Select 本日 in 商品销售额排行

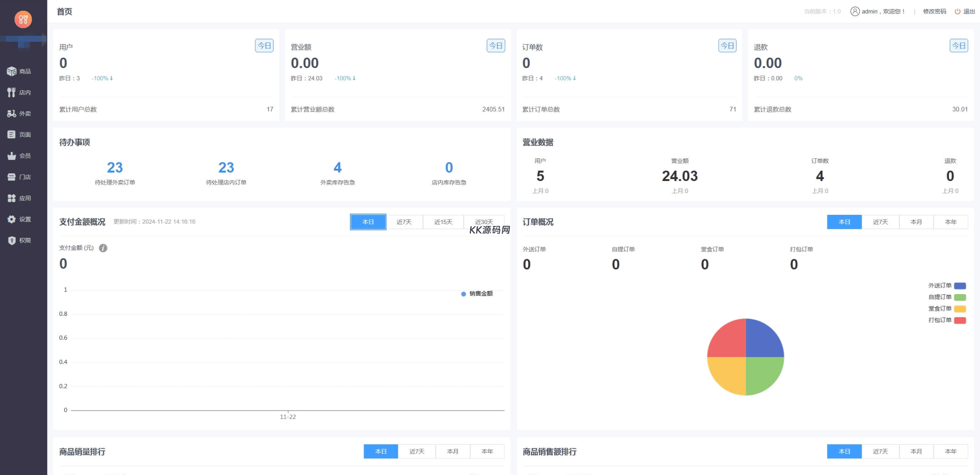click(844, 452)
